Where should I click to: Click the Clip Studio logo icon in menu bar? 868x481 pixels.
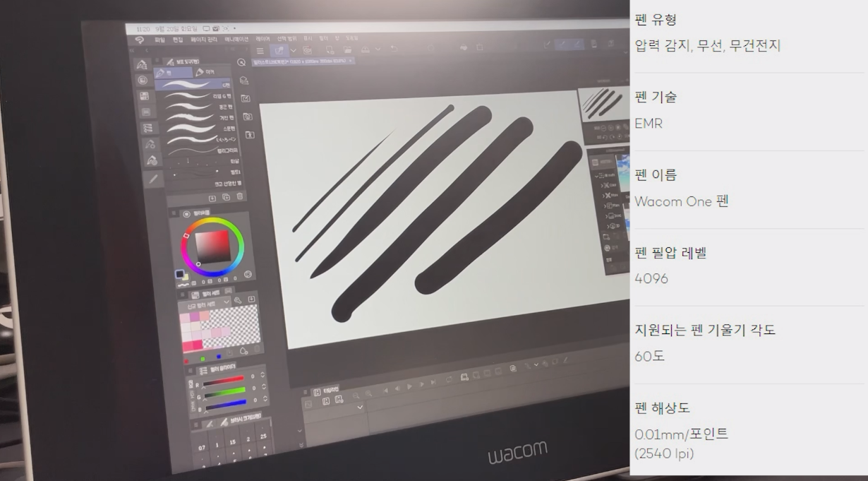pyautogui.click(x=140, y=40)
